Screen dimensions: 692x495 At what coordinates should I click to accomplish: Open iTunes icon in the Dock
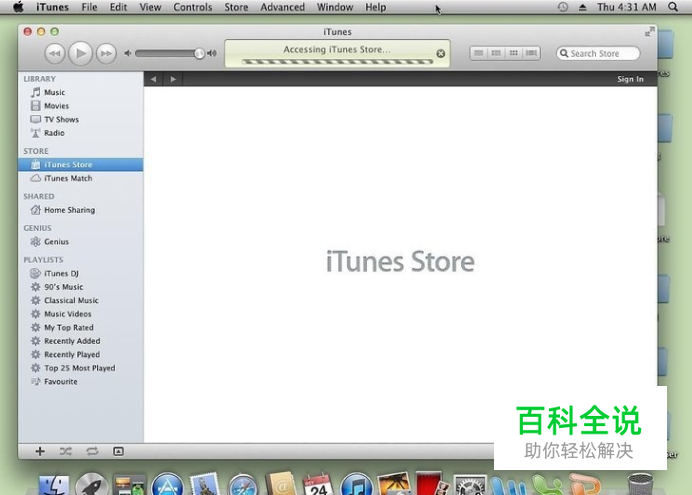tap(357, 484)
